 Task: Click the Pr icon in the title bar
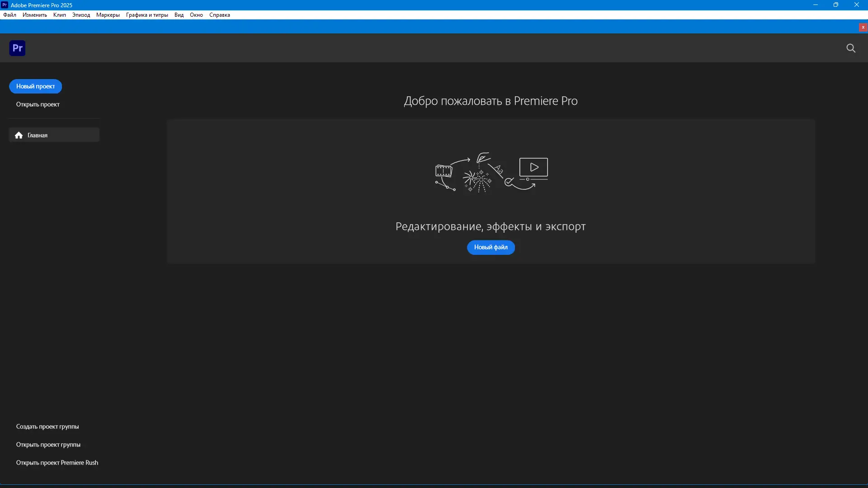coord(5,5)
